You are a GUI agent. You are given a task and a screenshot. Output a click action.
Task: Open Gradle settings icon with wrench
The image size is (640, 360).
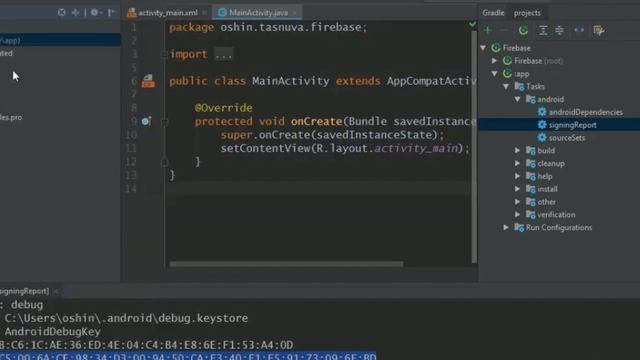(599, 30)
